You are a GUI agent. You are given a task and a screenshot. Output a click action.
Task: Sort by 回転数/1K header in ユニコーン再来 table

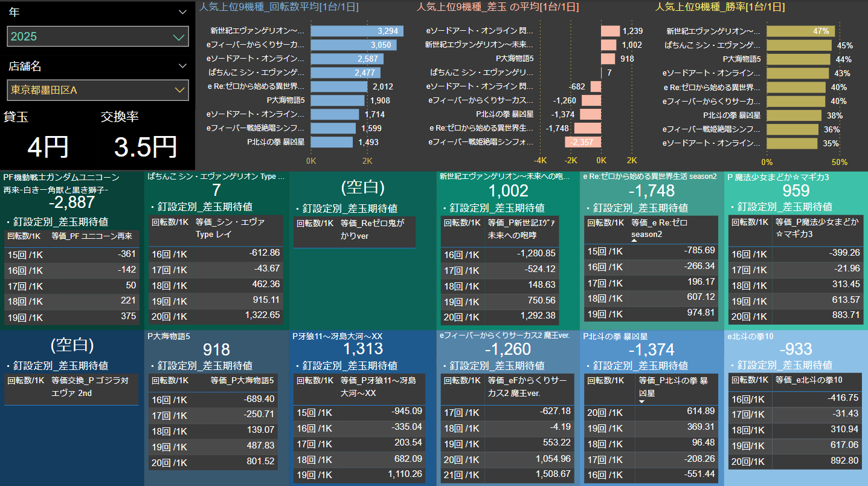(x=25, y=236)
